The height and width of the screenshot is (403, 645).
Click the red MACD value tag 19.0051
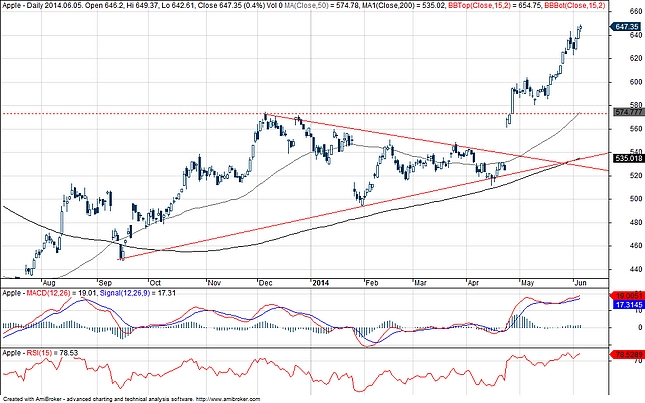click(628, 295)
